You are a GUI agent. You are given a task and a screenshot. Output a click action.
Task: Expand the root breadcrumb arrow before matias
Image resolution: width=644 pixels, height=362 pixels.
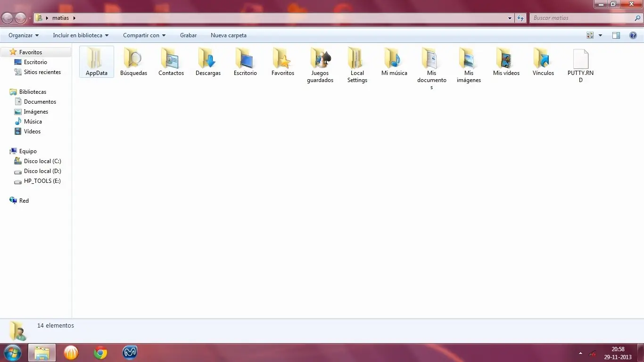click(47, 18)
